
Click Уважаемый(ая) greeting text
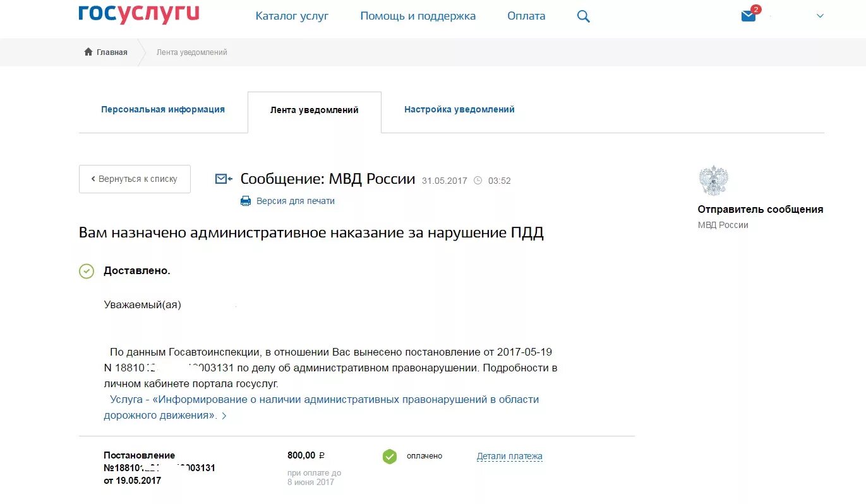point(142,304)
